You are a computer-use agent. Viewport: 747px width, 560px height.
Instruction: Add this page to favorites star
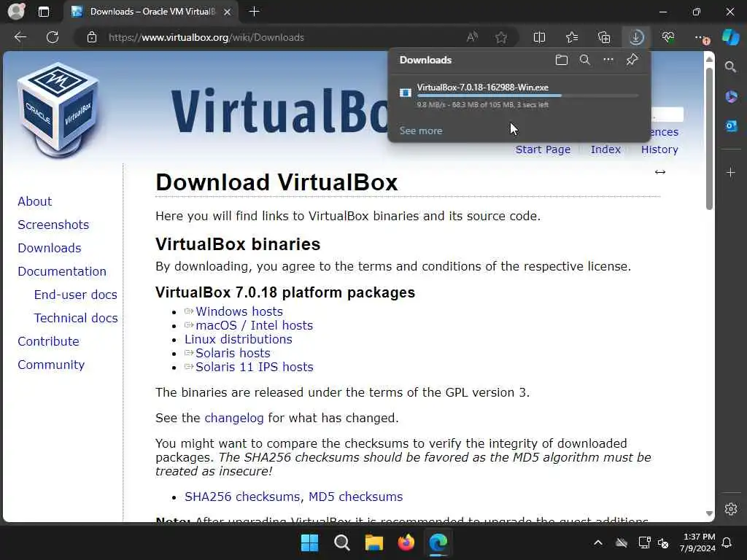pos(500,37)
